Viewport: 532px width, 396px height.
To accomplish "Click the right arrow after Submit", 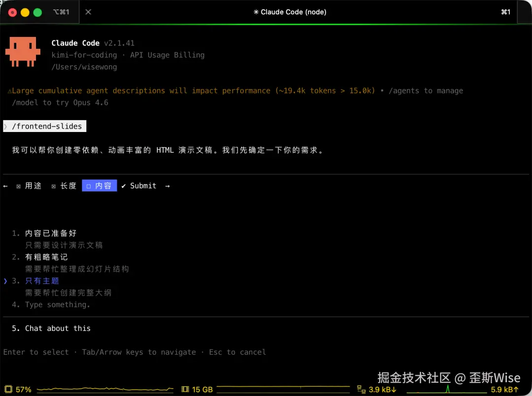I will pos(167,186).
